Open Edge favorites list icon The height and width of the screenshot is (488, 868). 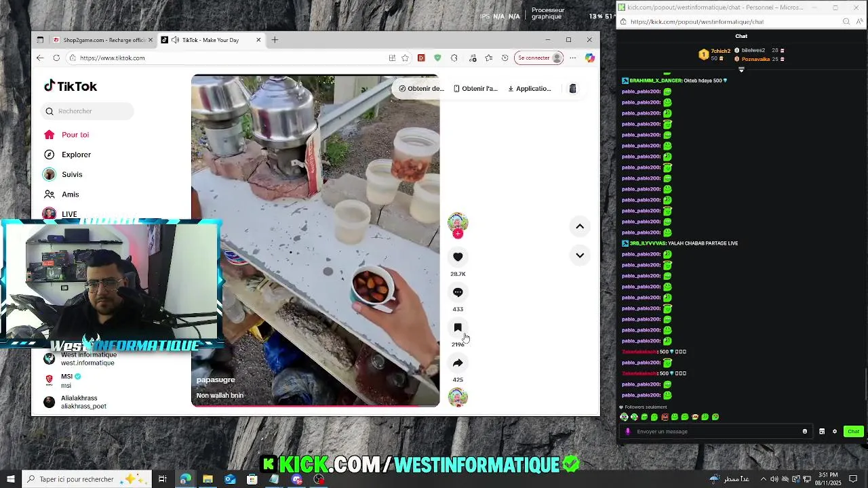[x=488, y=58]
